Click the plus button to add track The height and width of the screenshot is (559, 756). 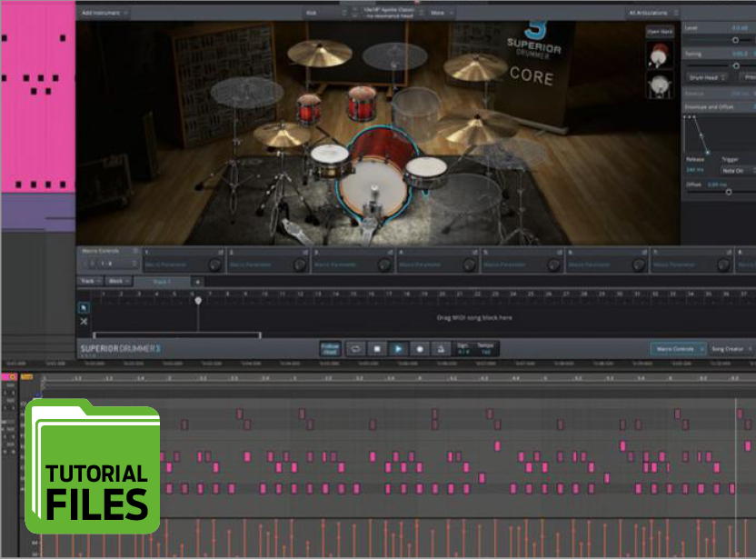pyautogui.click(x=198, y=282)
